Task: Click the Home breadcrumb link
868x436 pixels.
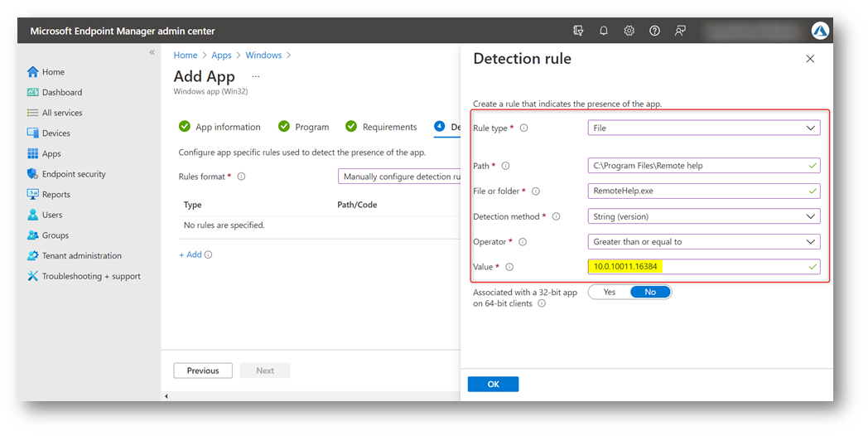Action: tap(186, 56)
